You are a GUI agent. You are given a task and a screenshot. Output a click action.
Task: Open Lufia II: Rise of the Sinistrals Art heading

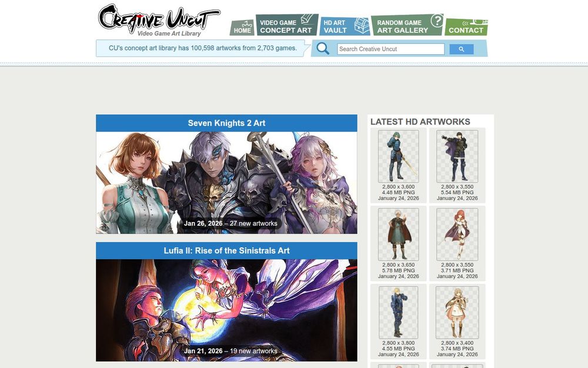[226, 250]
